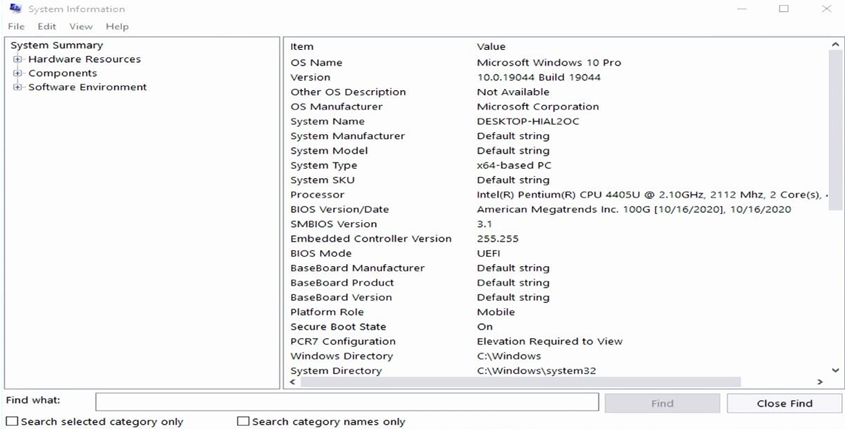
Task: Click the horizontal scrollbar left arrow
Action: (292, 381)
